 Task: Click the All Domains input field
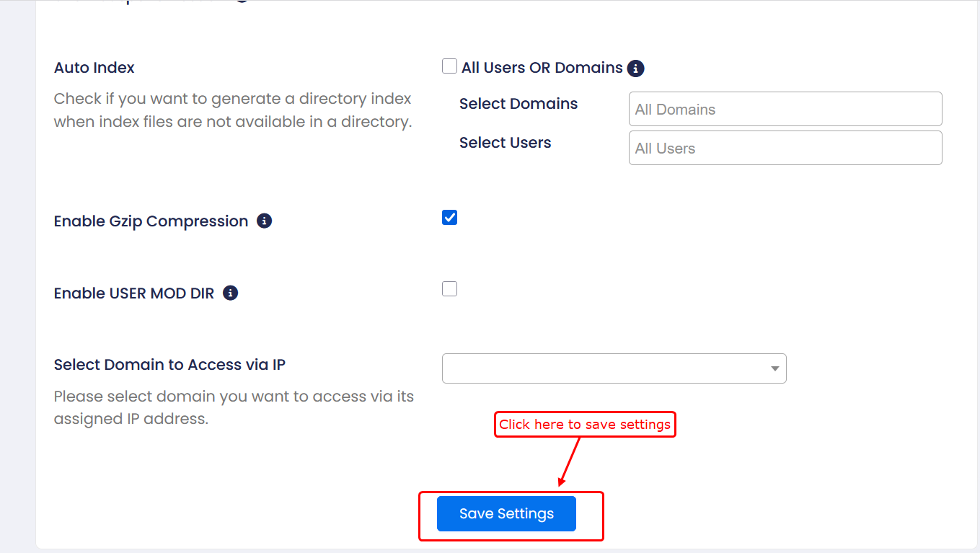(785, 110)
